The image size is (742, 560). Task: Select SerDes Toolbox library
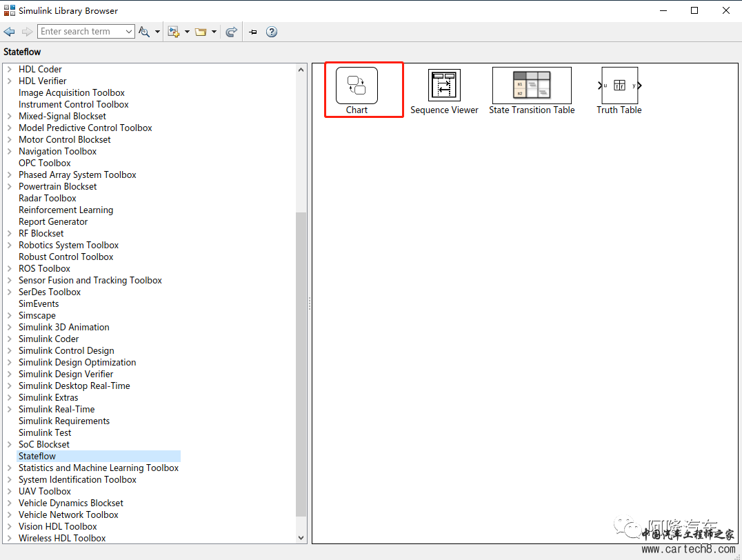point(49,292)
